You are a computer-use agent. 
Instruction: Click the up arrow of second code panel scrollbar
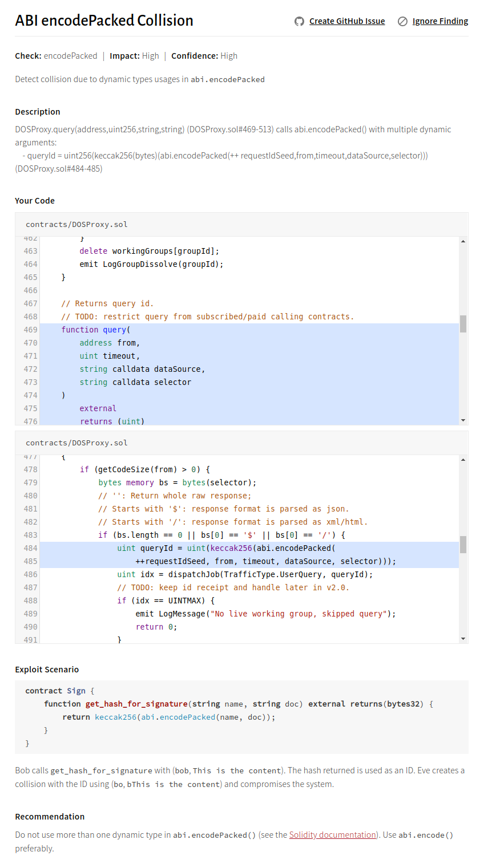click(x=463, y=460)
